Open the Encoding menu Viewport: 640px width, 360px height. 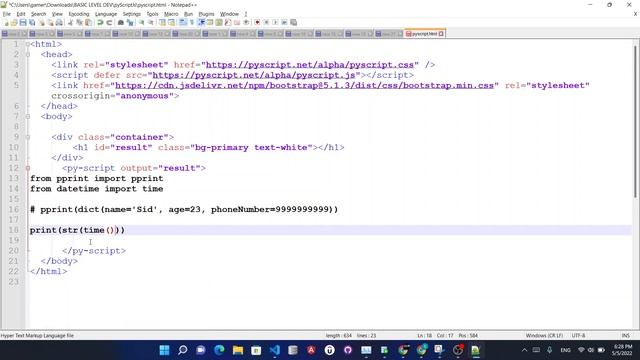(79, 14)
